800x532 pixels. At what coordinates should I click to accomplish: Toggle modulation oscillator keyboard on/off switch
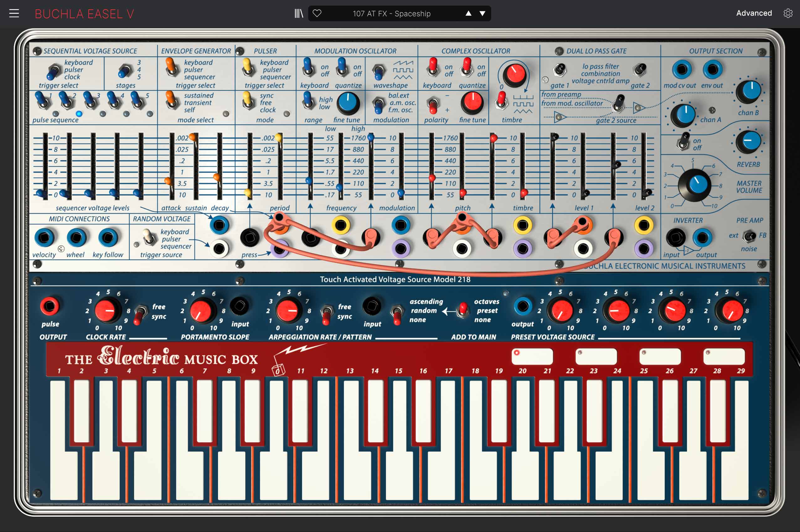[x=309, y=68]
